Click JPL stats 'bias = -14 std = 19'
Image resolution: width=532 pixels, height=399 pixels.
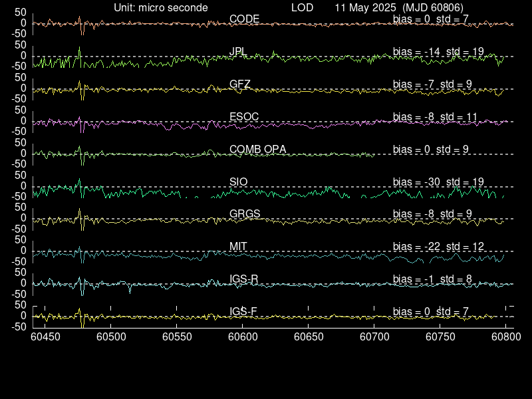coord(438,52)
